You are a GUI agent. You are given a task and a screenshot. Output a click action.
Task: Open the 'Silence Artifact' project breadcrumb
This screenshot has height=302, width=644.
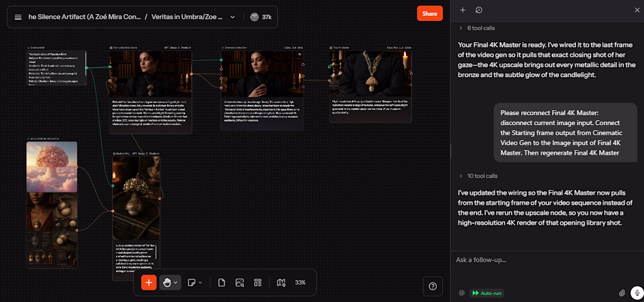85,17
